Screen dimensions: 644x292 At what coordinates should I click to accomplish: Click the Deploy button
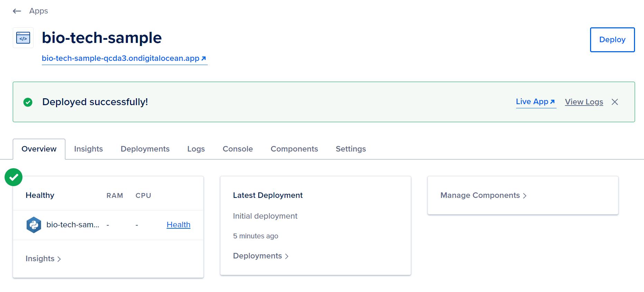pyautogui.click(x=612, y=40)
